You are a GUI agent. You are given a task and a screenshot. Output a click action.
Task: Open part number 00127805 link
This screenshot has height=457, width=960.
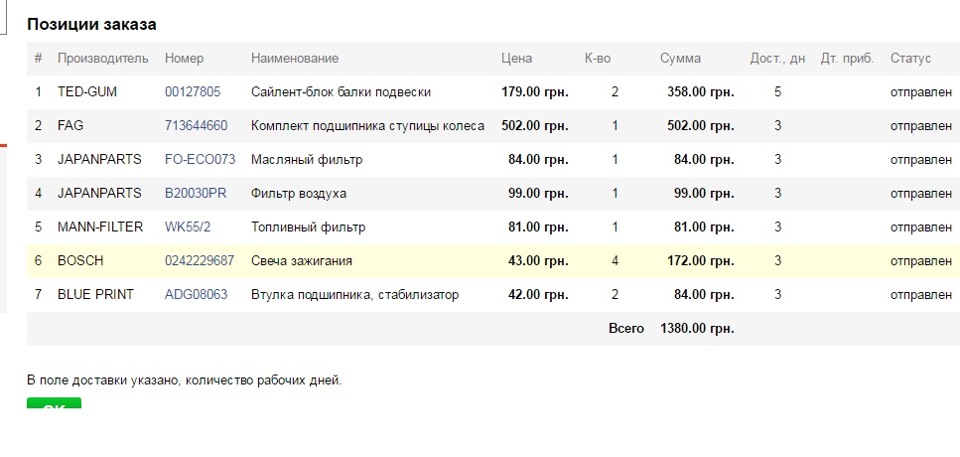click(x=192, y=92)
